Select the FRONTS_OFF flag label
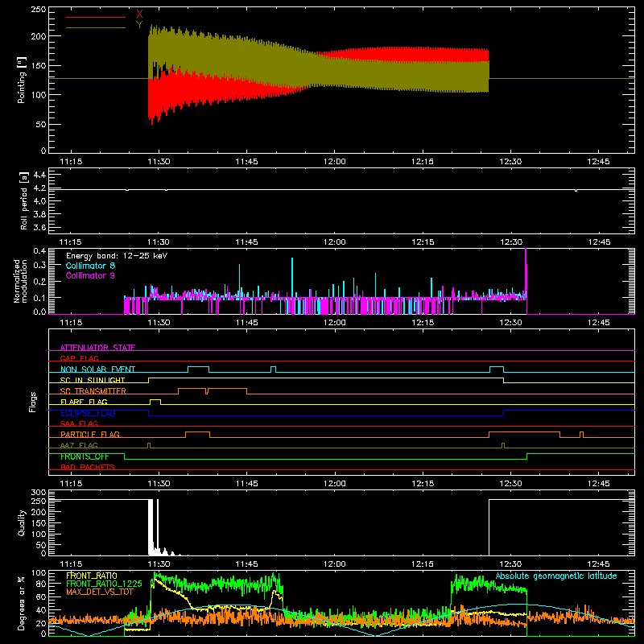This screenshot has height=644, width=644. tap(85, 456)
